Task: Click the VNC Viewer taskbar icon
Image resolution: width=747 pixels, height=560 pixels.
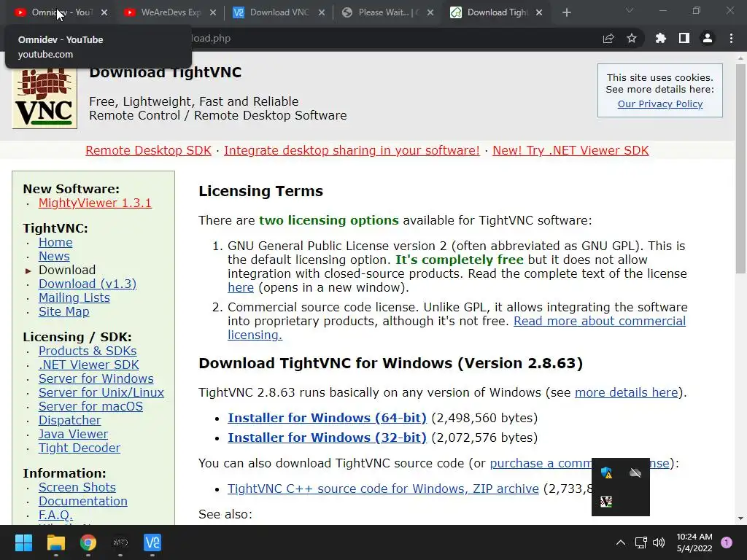Action: [x=152, y=542]
